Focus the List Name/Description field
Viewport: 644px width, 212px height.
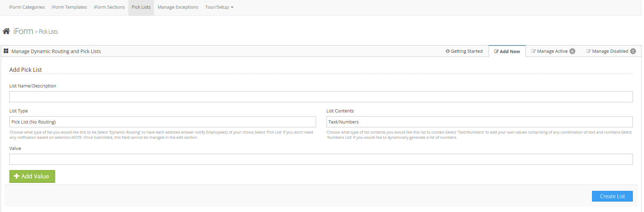321,97
